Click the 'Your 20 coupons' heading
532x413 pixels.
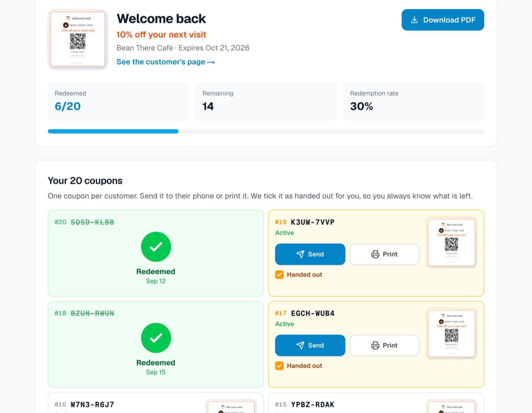[85, 181]
